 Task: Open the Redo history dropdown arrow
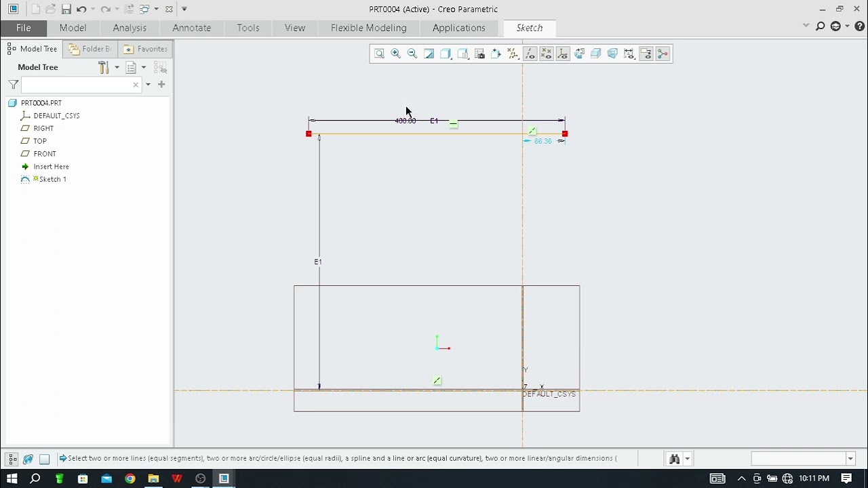(x=116, y=9)
